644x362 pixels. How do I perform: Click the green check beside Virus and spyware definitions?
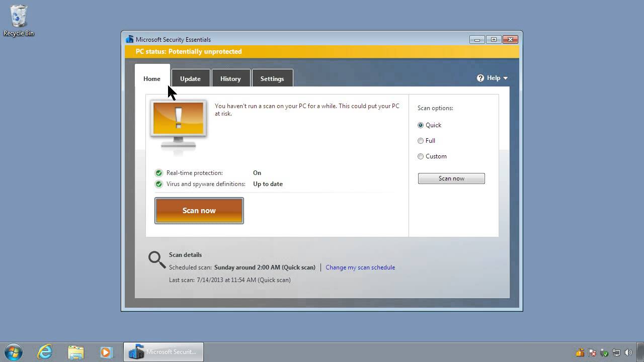coord(159,184)
